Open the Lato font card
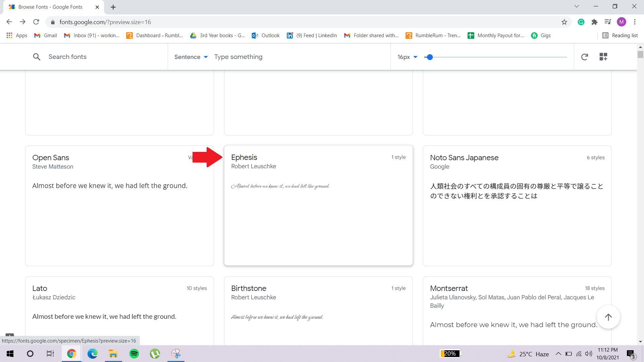Image resolution: width=644 pixels, height=362 pixels. 119,311
